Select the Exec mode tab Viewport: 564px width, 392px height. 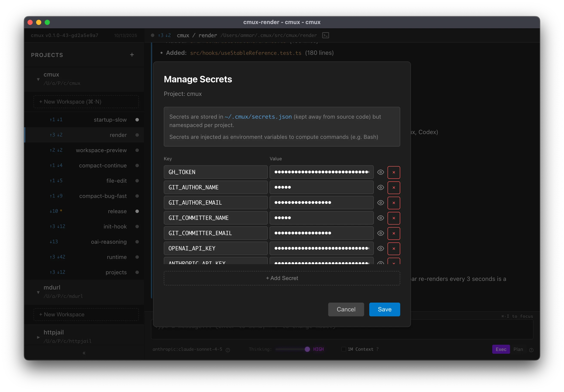coord(501,349)
